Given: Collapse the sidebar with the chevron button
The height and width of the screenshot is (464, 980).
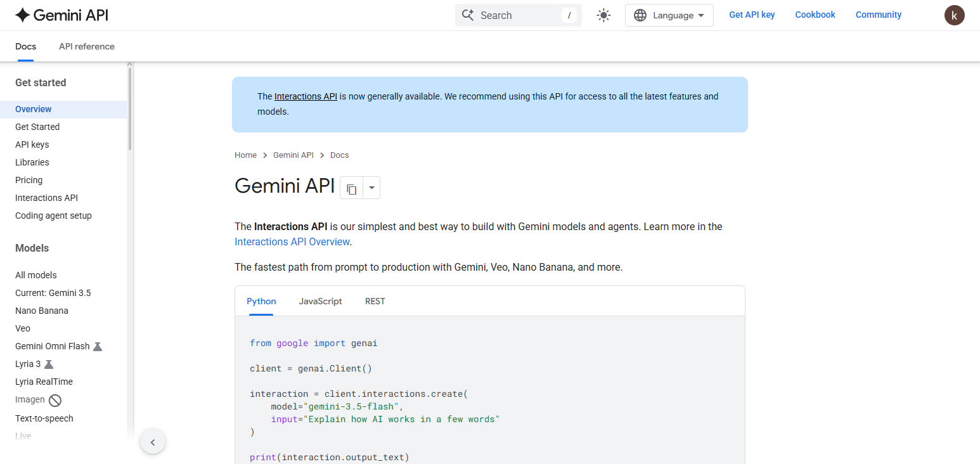Looking at the screenshot, I should tap(153, 442).
